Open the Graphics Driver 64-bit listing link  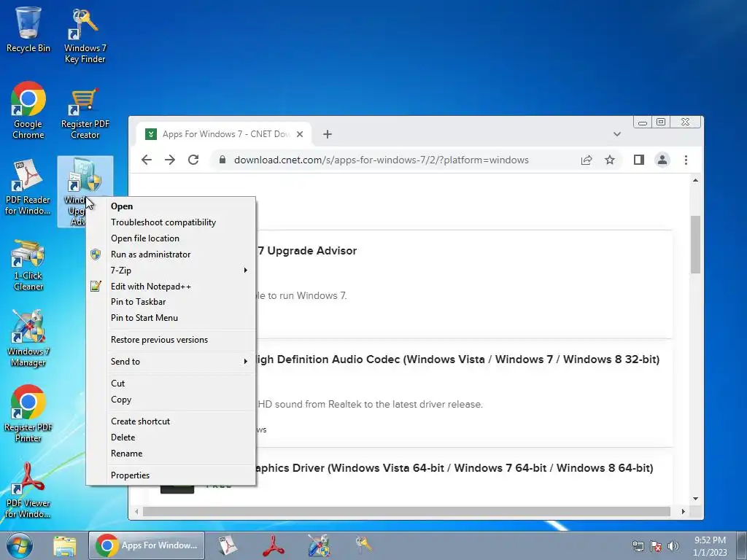[x=455, y=468]
